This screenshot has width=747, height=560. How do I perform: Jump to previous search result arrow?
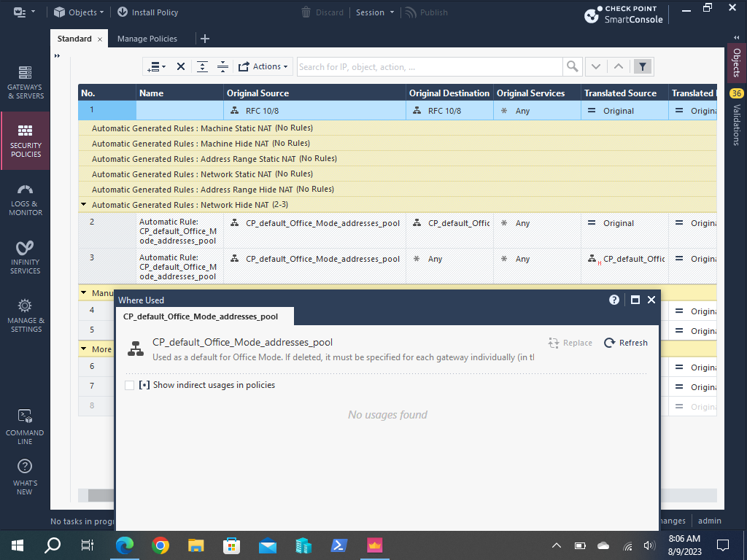pos(619,66)
